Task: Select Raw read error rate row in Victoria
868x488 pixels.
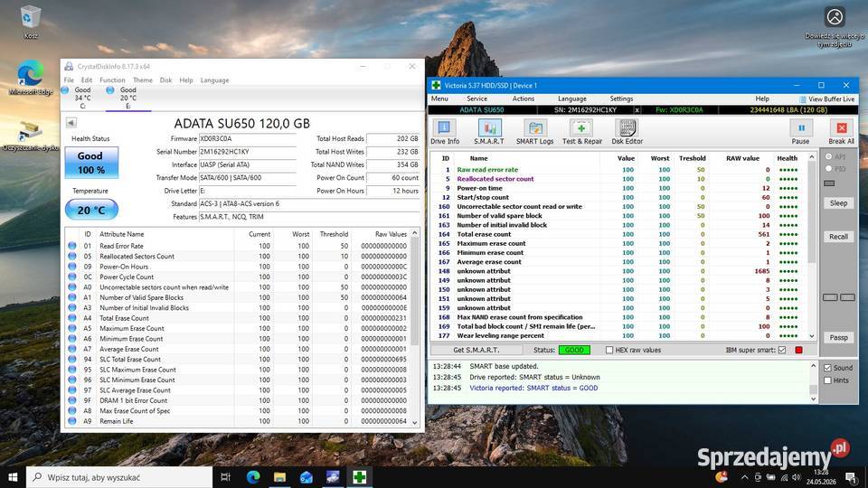Action: (x=618, y=170)
